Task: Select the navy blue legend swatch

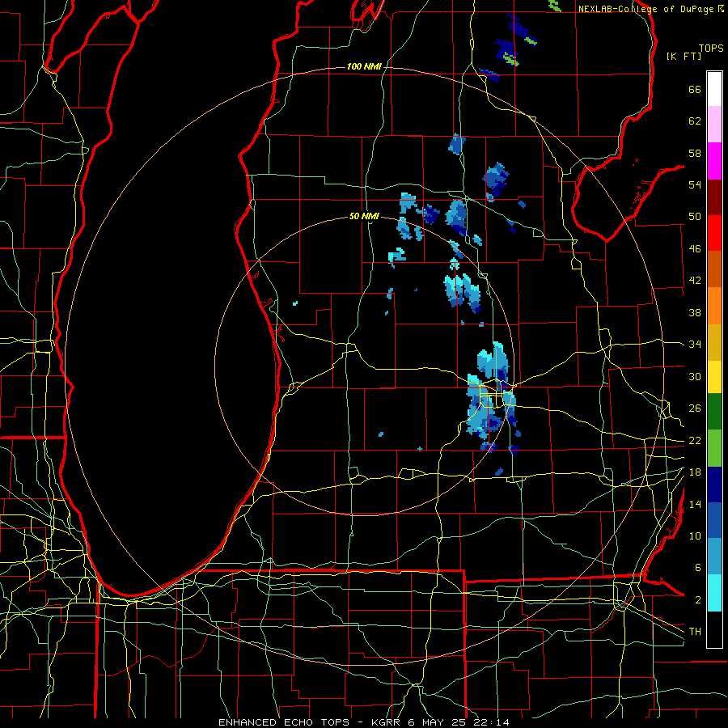Action: (x=714, y=485)
